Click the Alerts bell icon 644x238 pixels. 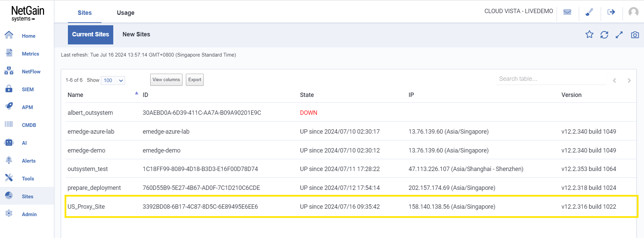pyautogui.click(x=9, y=160)
